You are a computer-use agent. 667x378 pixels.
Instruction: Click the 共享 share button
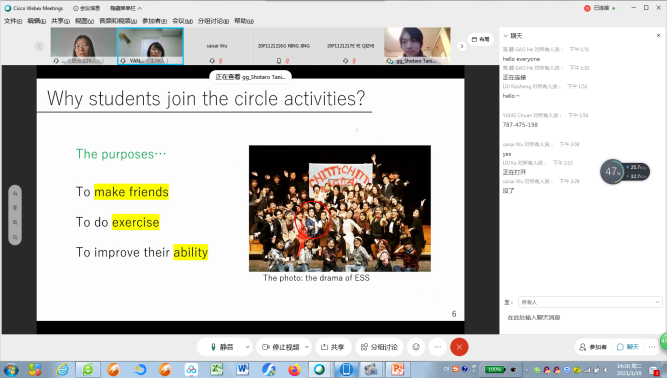click(x=333, y=347)
